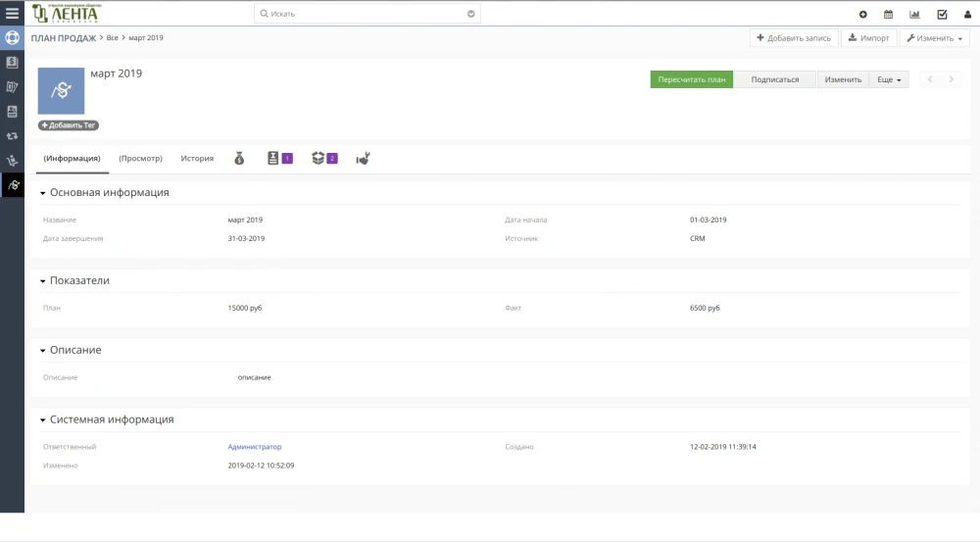This screenshot has height=542, width=980.
Task: Open the bar chart reports icon
Action: coord(914,14)
